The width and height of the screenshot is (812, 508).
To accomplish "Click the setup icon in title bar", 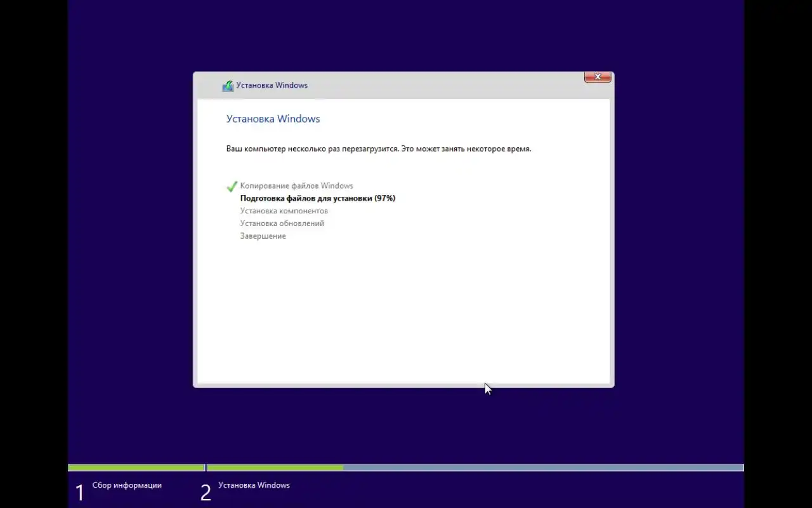I will (x=228, y=86).
